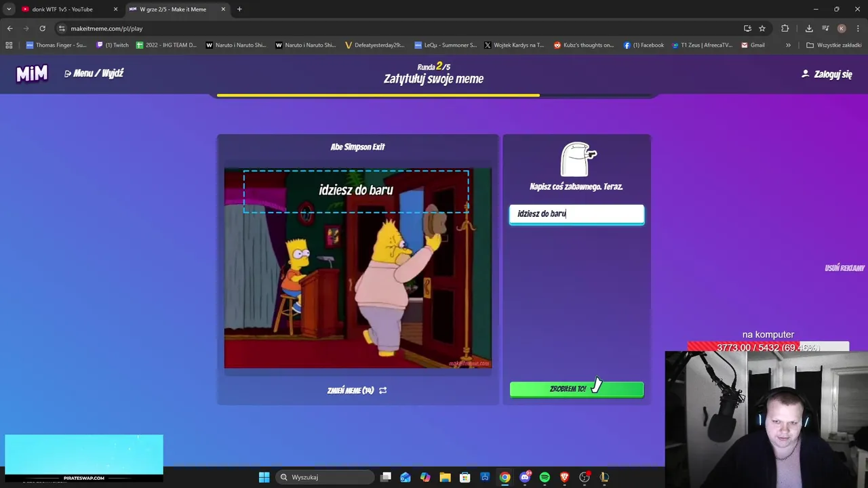Open site information icon in address bar
The image size is (868, 488).
(62, 28)
